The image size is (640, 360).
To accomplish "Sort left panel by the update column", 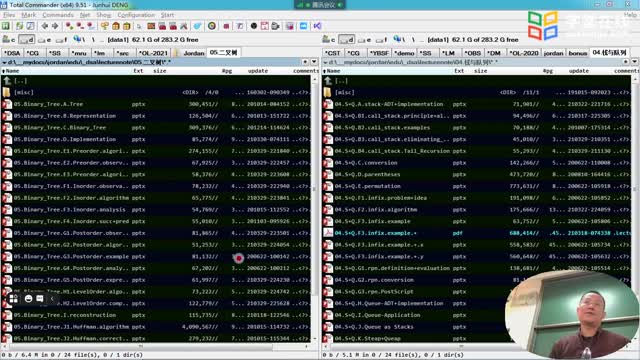I will pyautogui.click(x=258, y=71).
